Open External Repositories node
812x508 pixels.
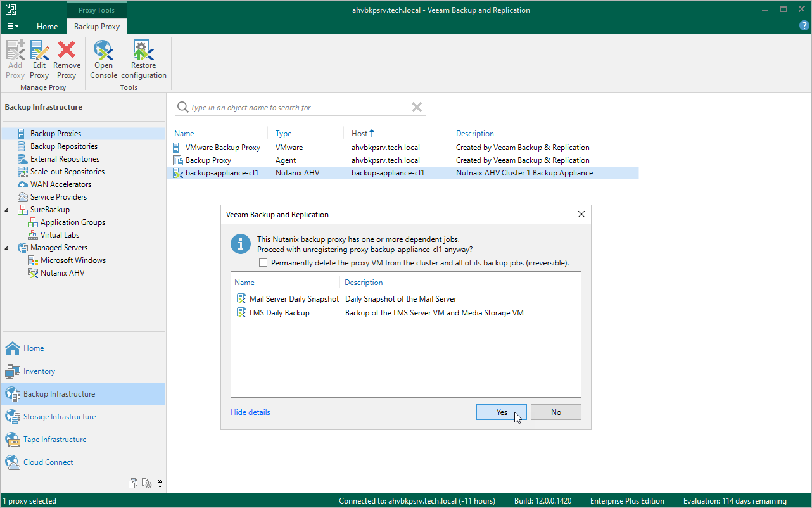65,159
